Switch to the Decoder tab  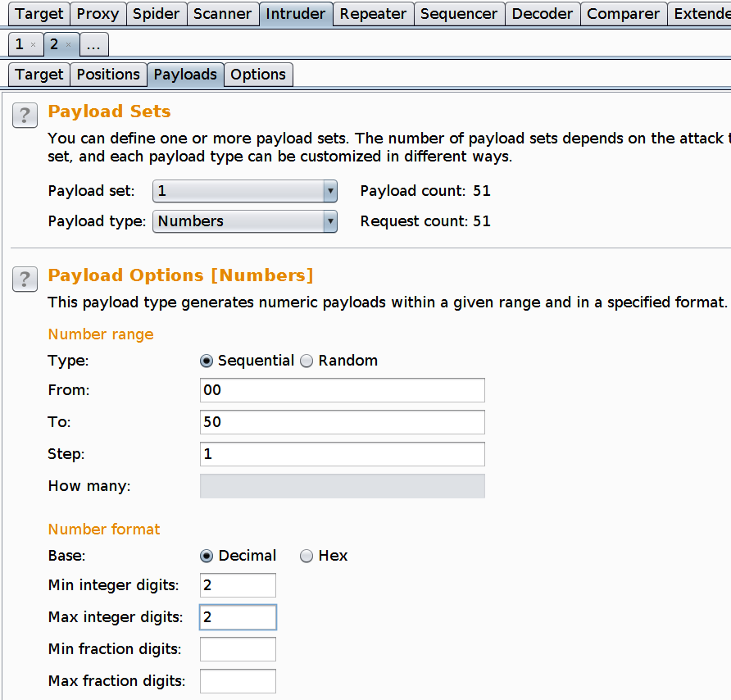coord(543,14)
